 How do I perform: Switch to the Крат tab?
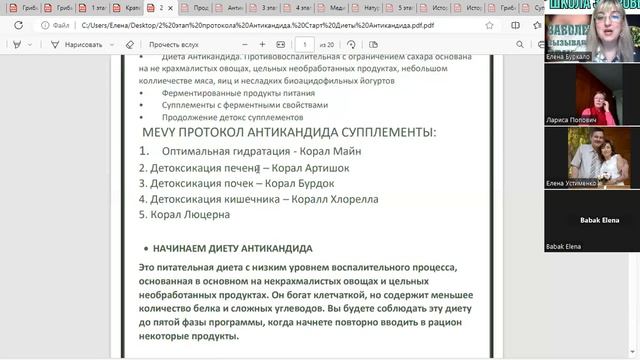(127, 8)
